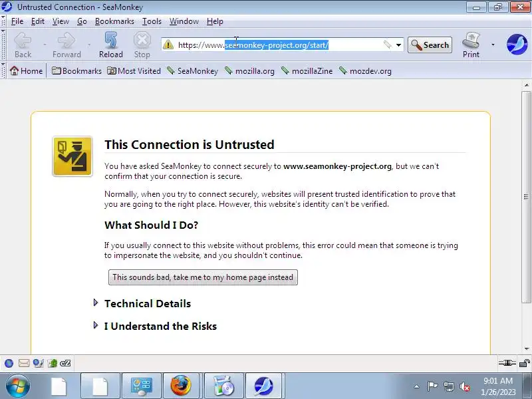Open the mozdev.org bookmark
The height and width of the screenshot is (399, 532).
pyautogui.click(x=365, y=71)
